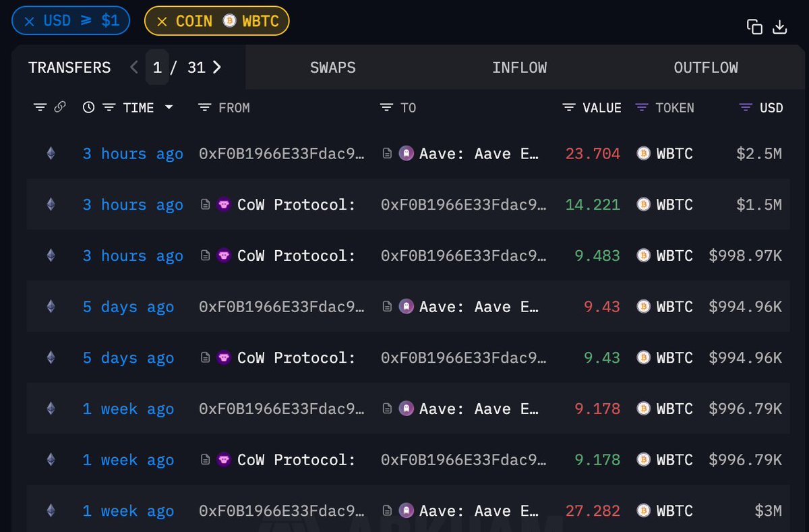The width and height of the screenshot is (809, 532).
Task: Remove the USD ≥ $1 filter chip
Action: pyautogui.click(x=29, y=21)
